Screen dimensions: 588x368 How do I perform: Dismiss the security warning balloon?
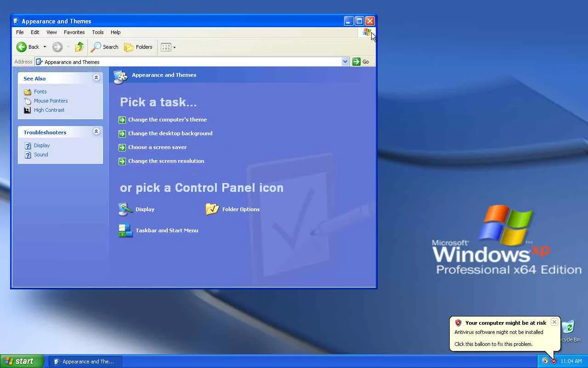coord(554,322)
